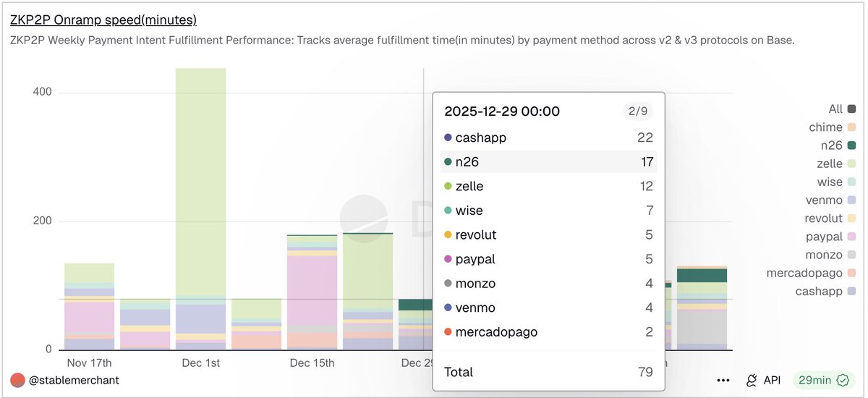Image resolution: width=868 pixels, height=398 pixels.
Task: Toggle the paypal series in legend
Action: click(x=832, y=237)
